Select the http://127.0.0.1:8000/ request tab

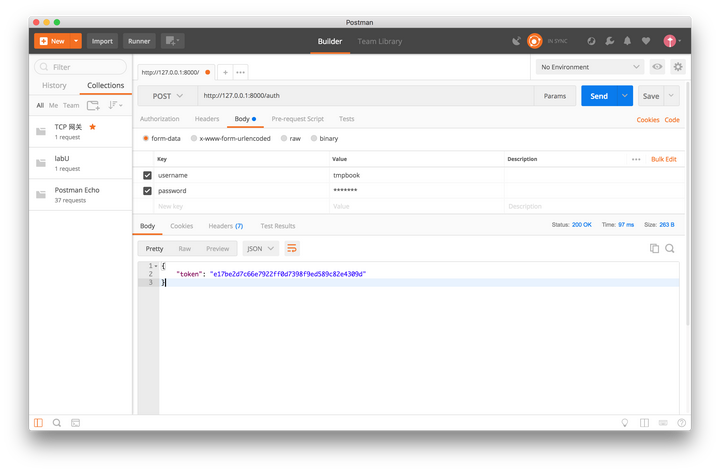(x=176, y=72)
